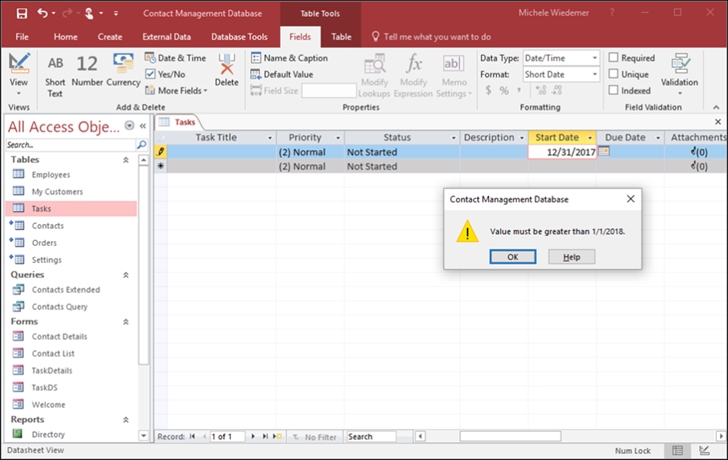Create a new blank record
Image resolution: width=728 pixels, height=460 pixels.
click(x=277, y=436)
